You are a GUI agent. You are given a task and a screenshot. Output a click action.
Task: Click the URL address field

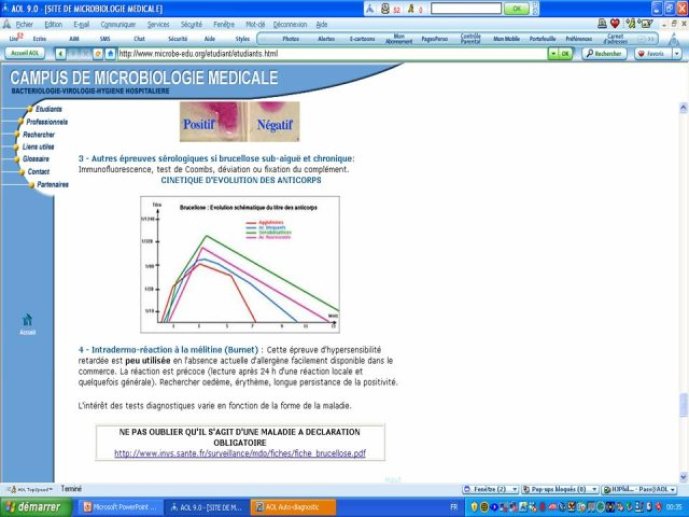pyautogui.click(x=333, y=54)
